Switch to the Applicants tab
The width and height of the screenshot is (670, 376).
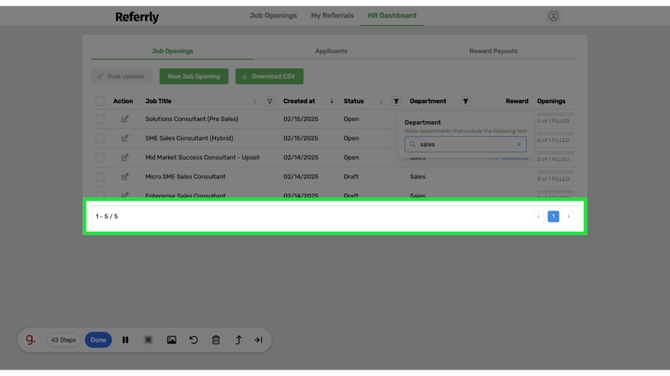331,51
